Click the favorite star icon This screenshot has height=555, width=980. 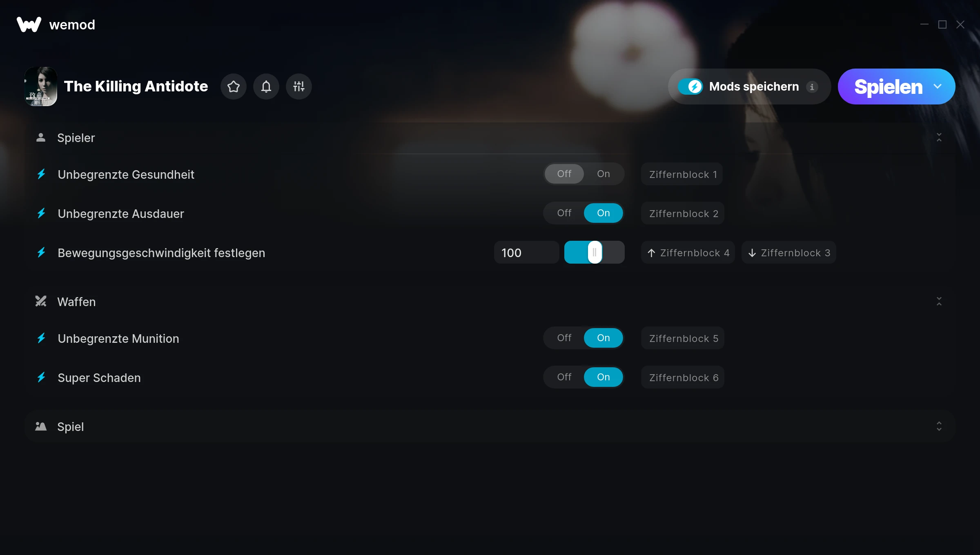234,87
